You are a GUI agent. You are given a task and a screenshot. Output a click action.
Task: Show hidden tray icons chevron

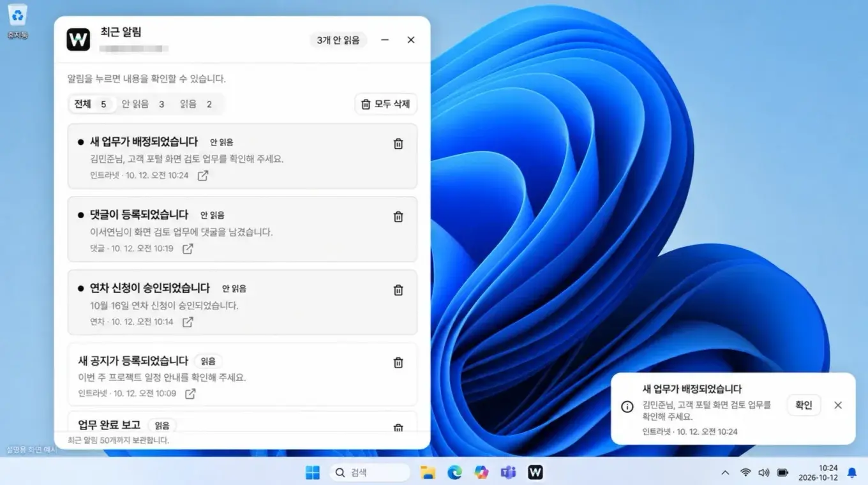click(725, 473)
